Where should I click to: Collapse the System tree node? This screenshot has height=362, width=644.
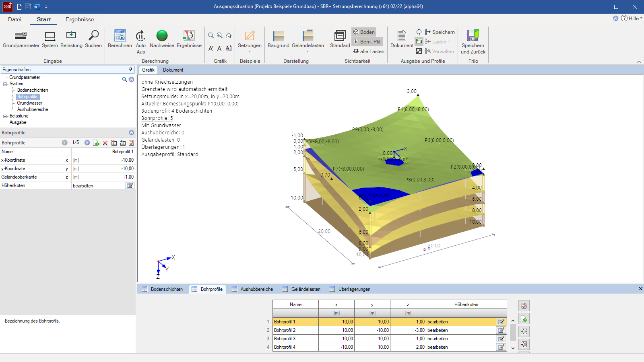point(5,84)
